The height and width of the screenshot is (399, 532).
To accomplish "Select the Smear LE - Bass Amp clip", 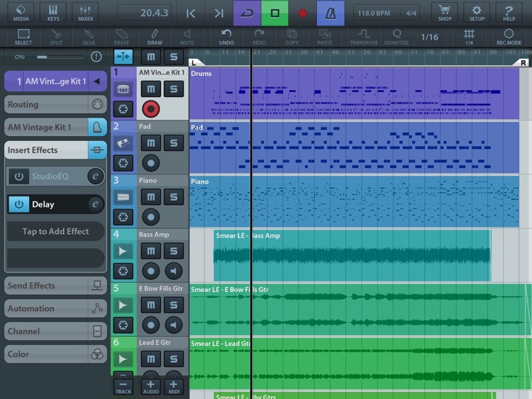I will [353, 256].
